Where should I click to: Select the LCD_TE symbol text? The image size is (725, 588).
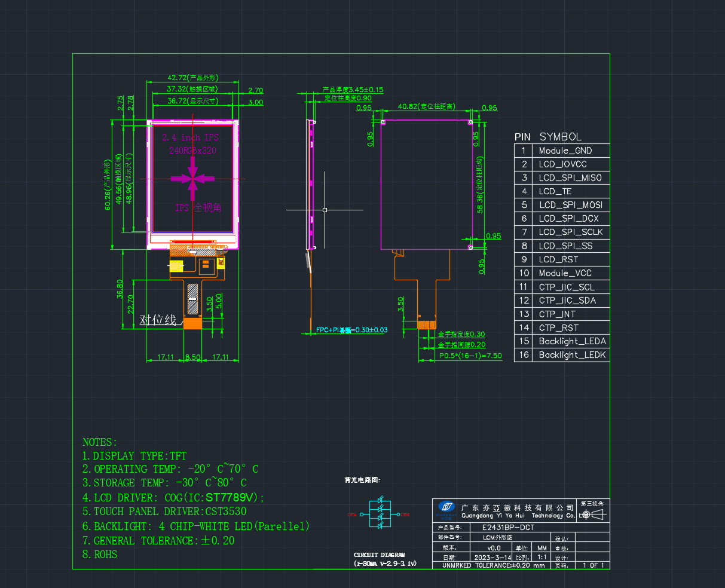(555, 192)
